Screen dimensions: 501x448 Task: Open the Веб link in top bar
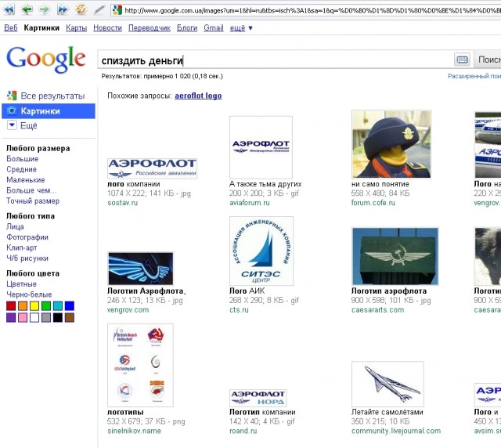tap(11, 28)
